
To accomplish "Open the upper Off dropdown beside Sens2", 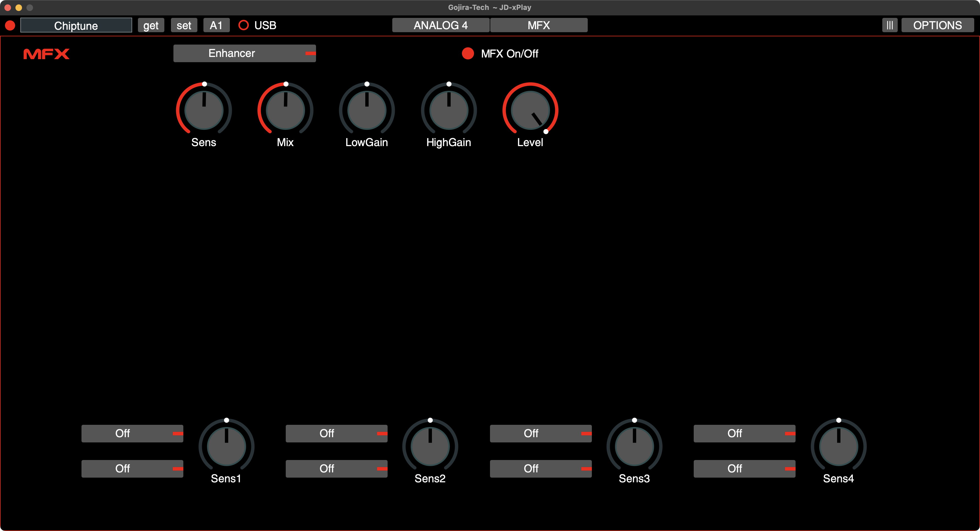I will click(x=337, y=433).
